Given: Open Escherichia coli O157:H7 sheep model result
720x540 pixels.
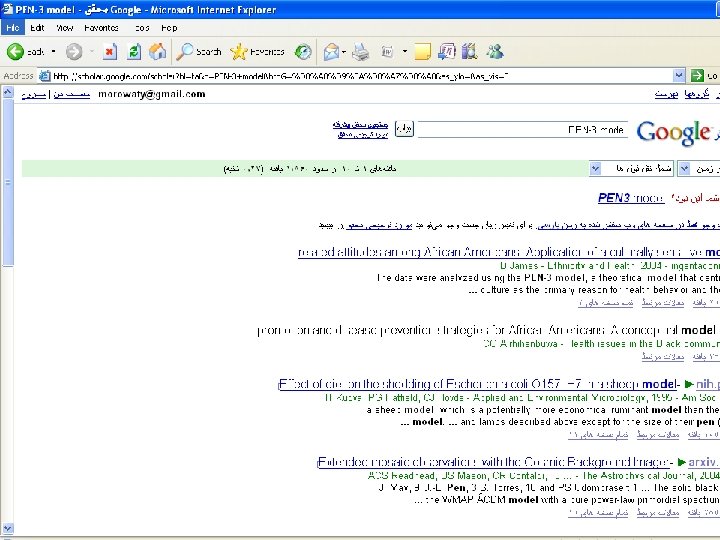Looking at the screenshot, I should coord(478,384).
